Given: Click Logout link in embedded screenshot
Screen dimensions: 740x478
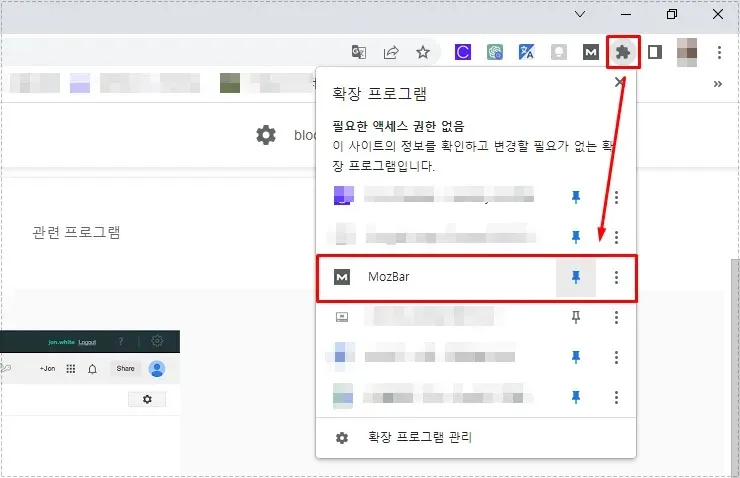Looking at the screenshot, I should click(87, 342).
